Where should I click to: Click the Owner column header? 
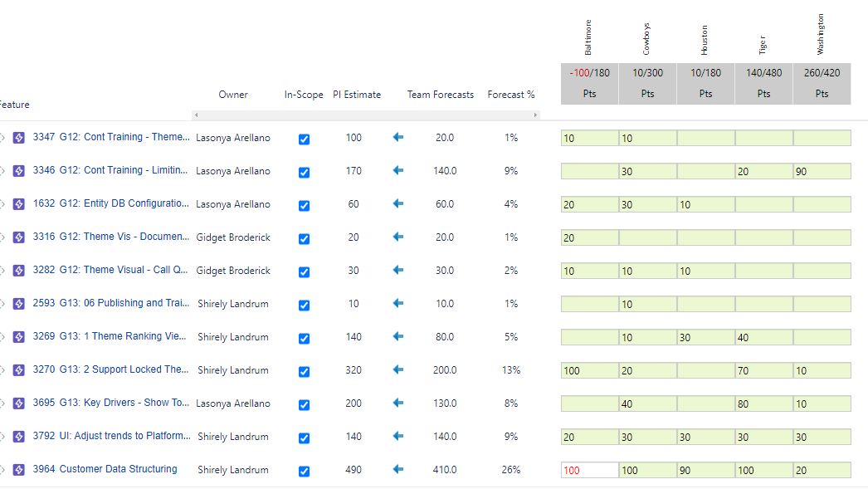[x=233, y=95]
